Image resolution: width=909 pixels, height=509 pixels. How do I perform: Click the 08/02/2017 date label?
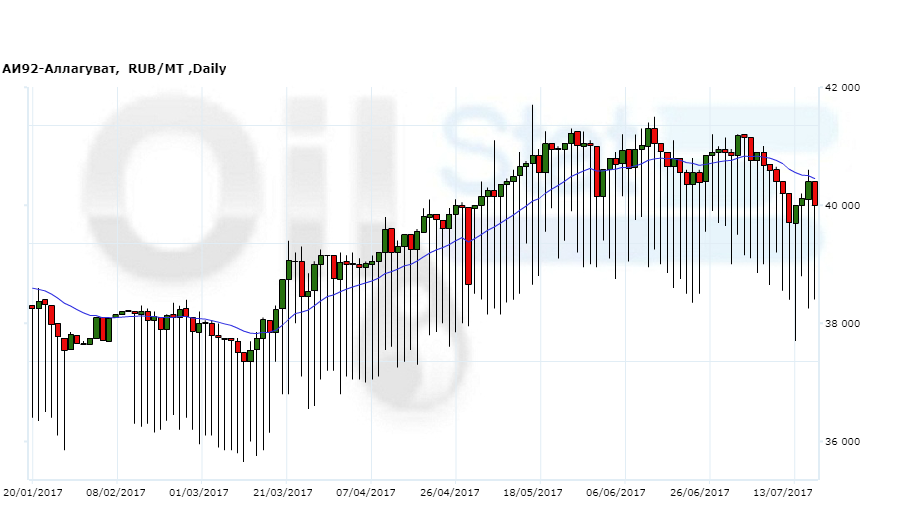click(x=117, y=492)
